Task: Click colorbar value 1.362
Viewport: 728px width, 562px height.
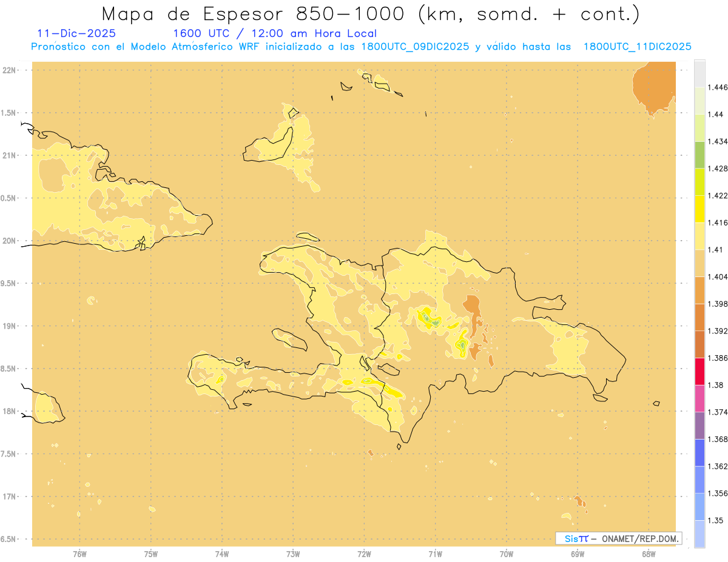Action: coord(718,466)
